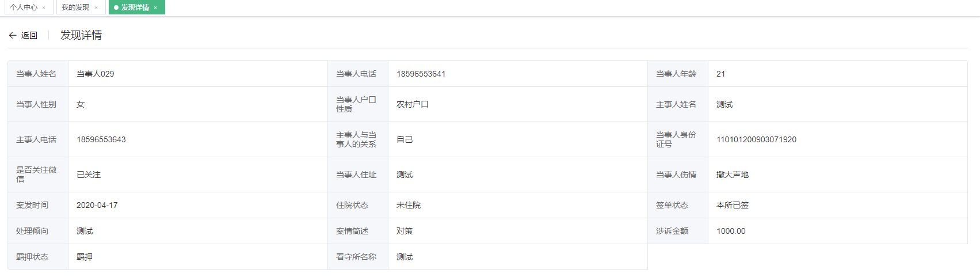Click the 看守所名称 label cell
Viewport: 980px width, 277px height.
(x=358, y=257)
